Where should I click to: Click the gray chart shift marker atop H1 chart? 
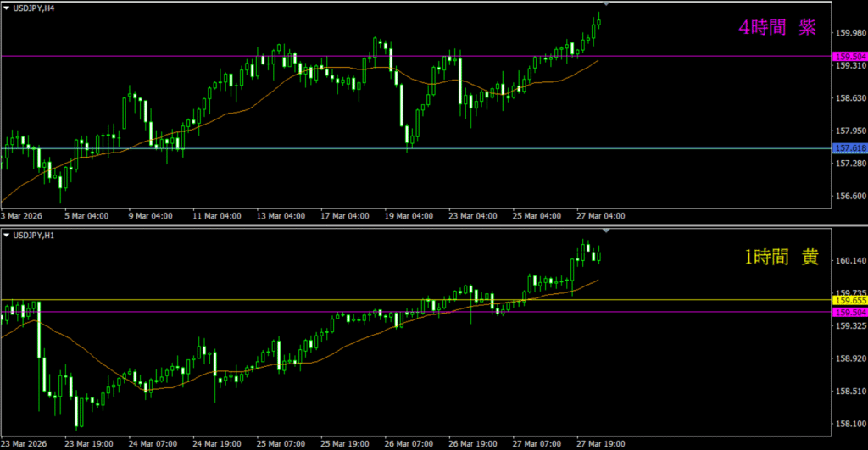(x=605, y=231)
